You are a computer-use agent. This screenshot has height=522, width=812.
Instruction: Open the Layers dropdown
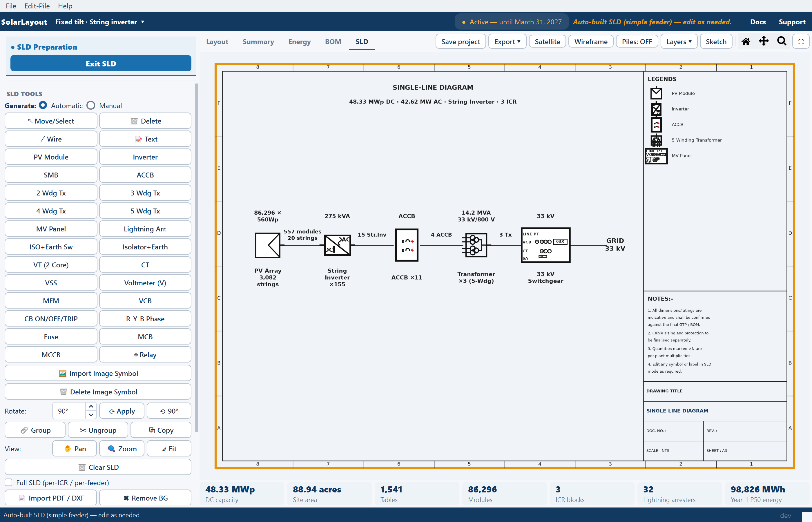pos(679,41)
